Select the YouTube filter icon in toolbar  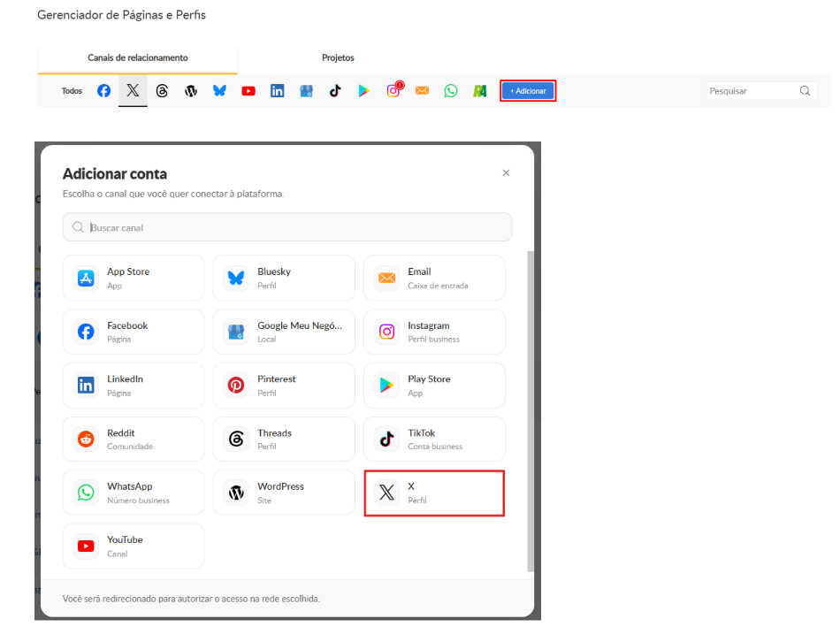point(248,91)
